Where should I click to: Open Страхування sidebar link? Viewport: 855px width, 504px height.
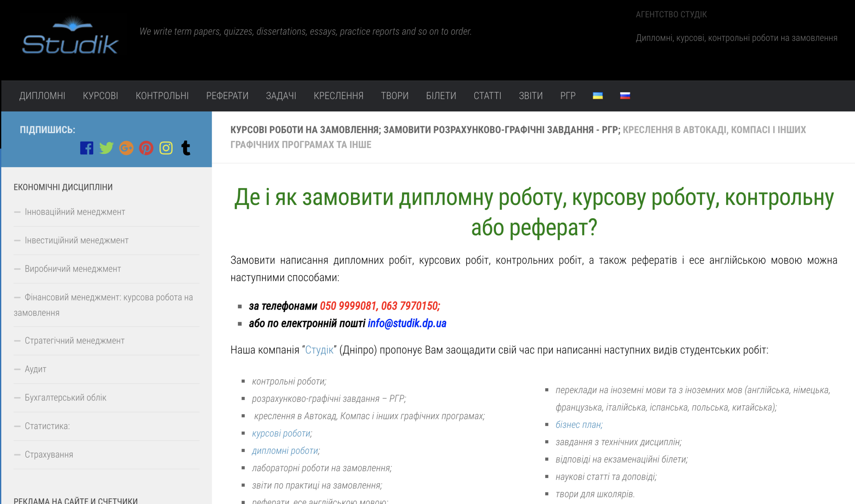[49, 455]
